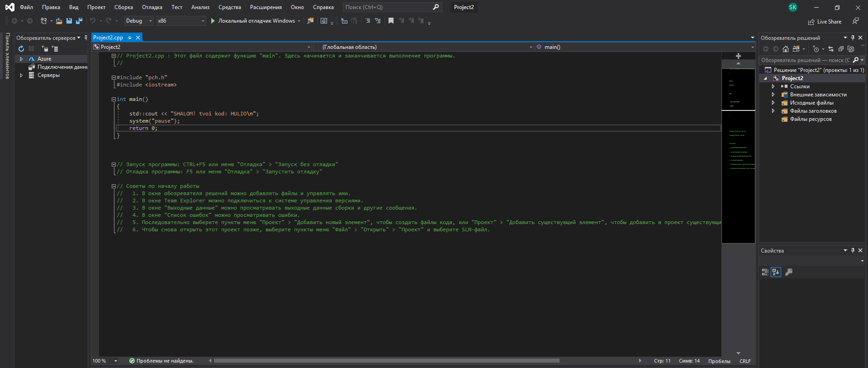Viewport: 868px width, 368px height.
Task: Click the user account avatar SK
Action: click(793, 7)
